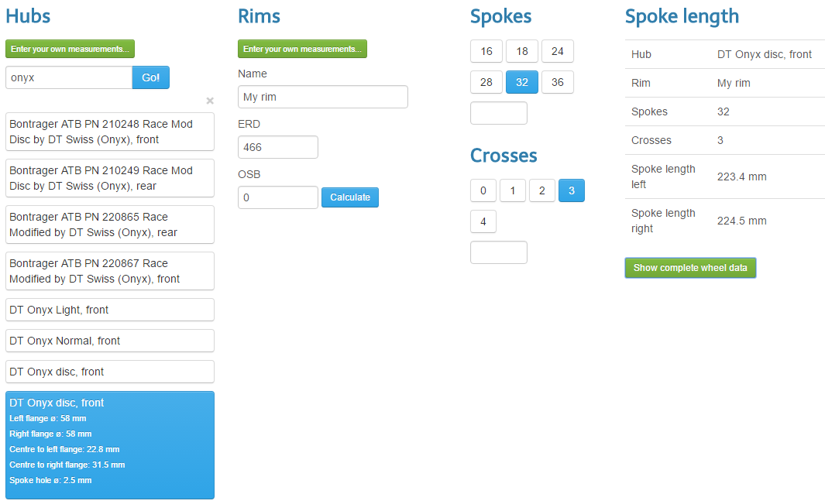Click the highlighted DT Onyx disc hub details card
This screenshot has height=504, width=825.
point(110,445)
